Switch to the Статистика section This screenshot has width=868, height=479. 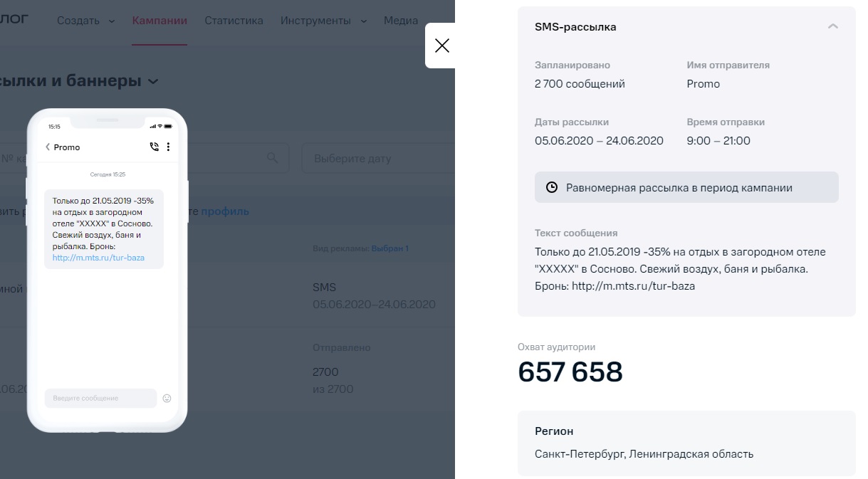234,21
